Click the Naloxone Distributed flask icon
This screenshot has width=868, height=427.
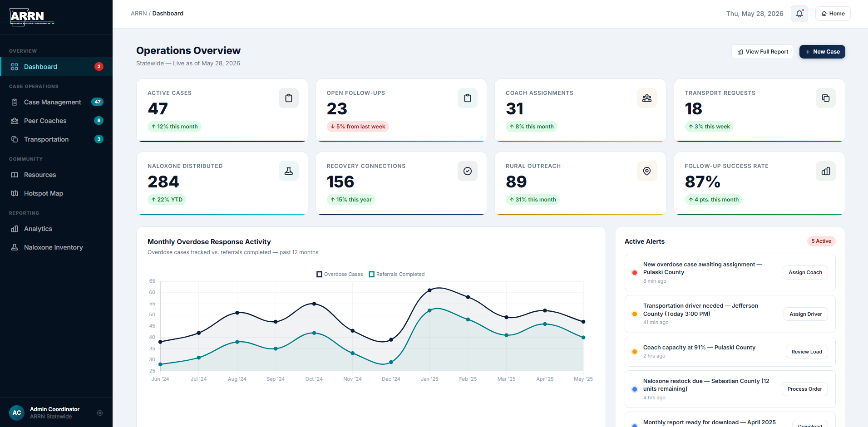click(289, 171)
